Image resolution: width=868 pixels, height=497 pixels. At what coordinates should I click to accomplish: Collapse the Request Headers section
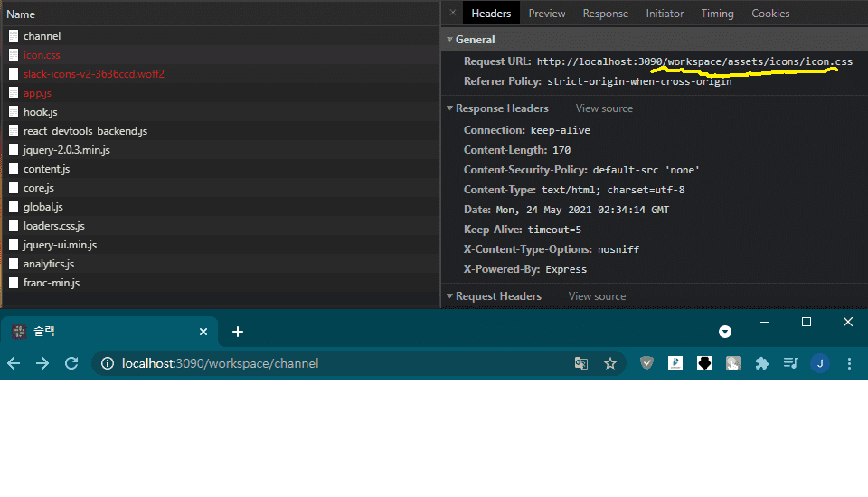click(450, 296)
